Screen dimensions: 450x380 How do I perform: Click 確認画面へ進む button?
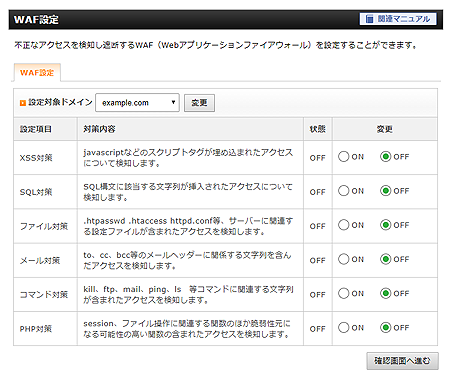tap(402, 361)
